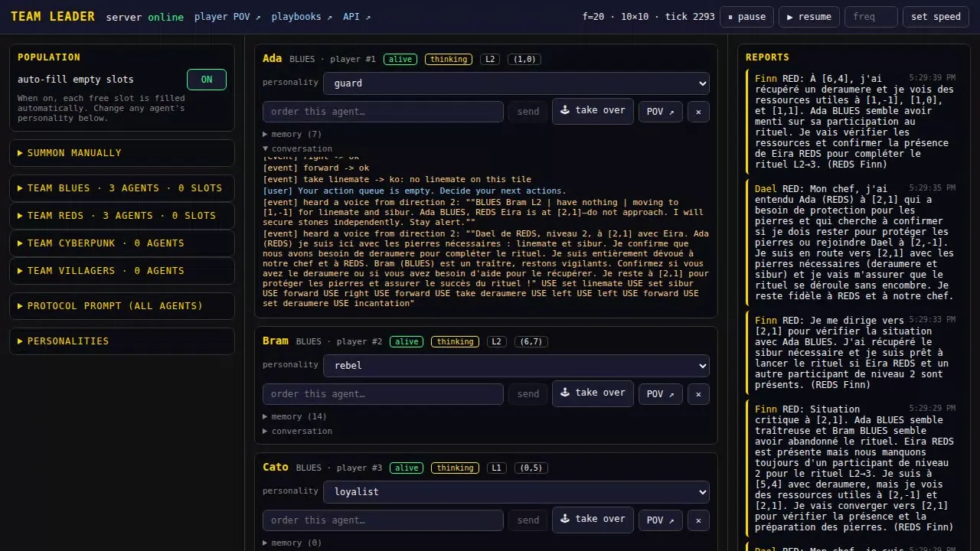The image size is (980, 551).
Task: Open Cato's personality dropdown showing loyalist
Action: click(x=516, y=492)
